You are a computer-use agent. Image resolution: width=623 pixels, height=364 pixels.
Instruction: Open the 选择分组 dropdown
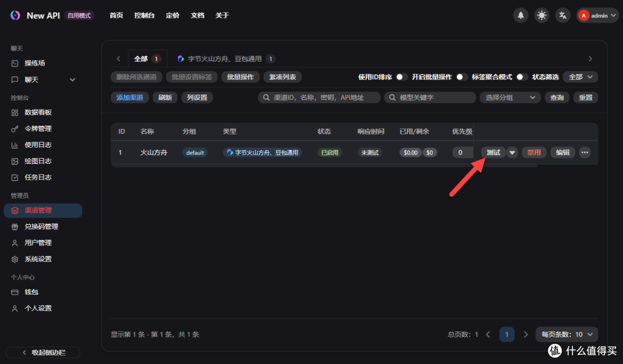(510, 97)
